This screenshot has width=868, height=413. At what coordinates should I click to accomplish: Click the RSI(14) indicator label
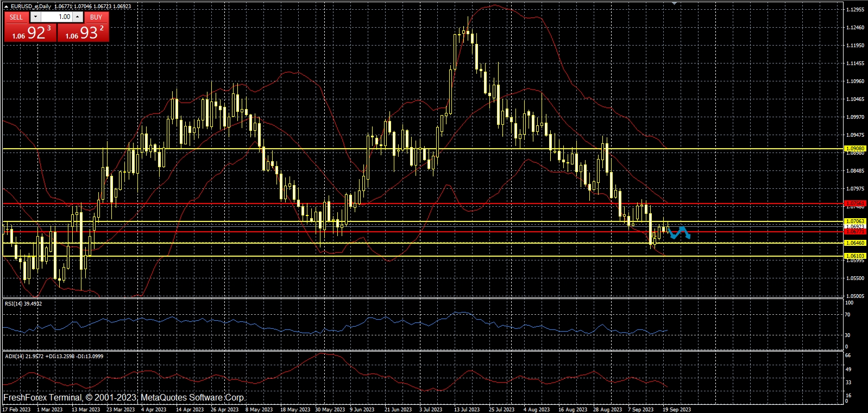pyautogui.click(x=23, y=304)
